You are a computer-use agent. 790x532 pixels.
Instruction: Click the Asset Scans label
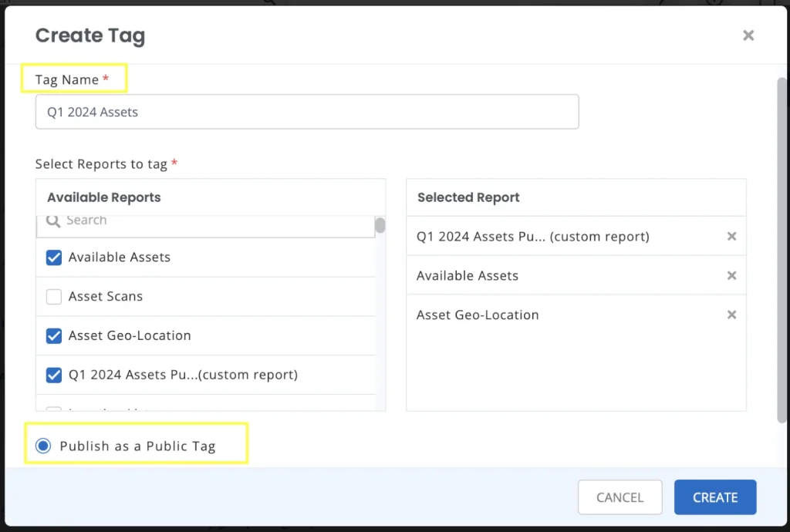(x=106, y=296)
